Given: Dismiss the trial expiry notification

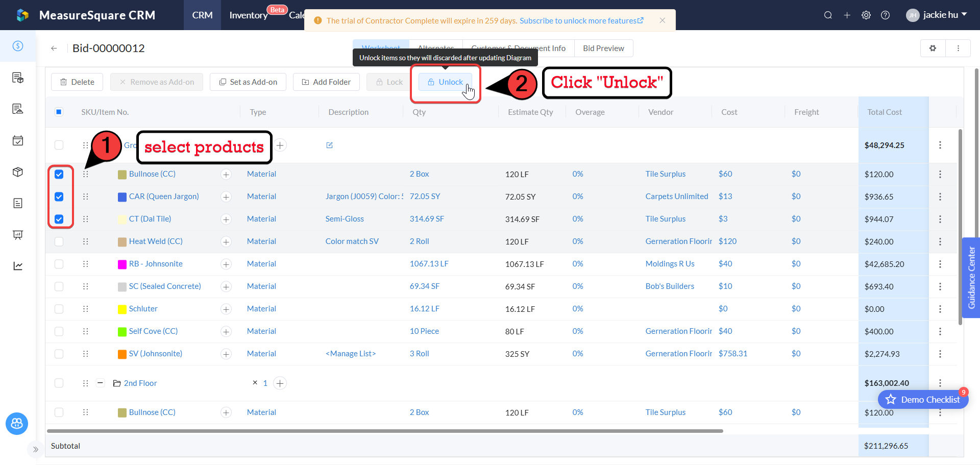Looking at the screenshot, I should click(x=663, y=20).
